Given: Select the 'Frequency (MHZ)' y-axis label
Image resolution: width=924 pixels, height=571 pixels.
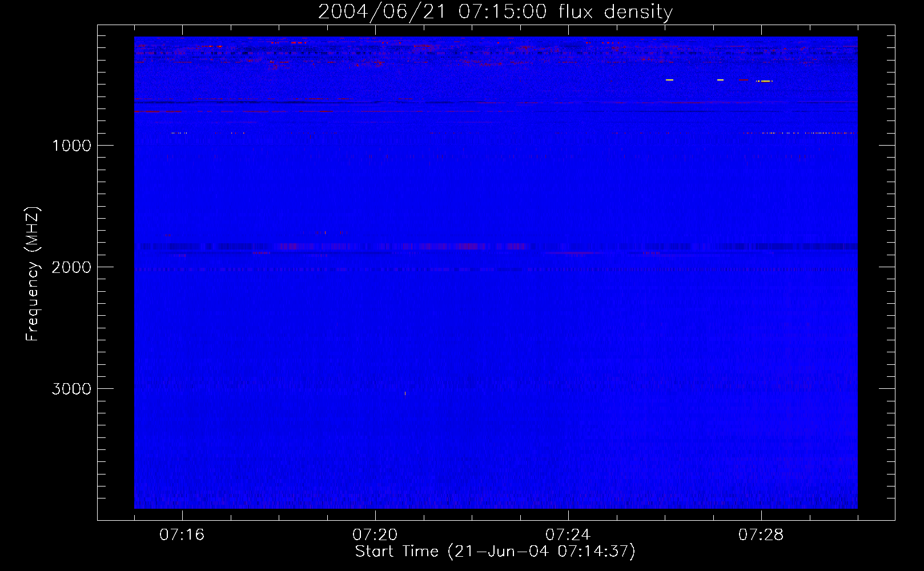Looking at the screenshot, I should coord(33,274).
